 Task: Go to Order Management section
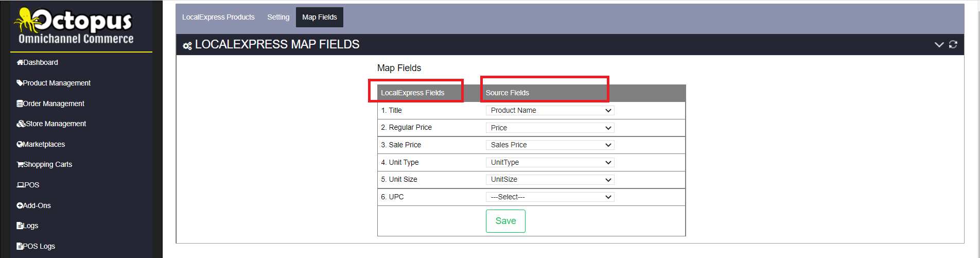[x=50, y=104]
